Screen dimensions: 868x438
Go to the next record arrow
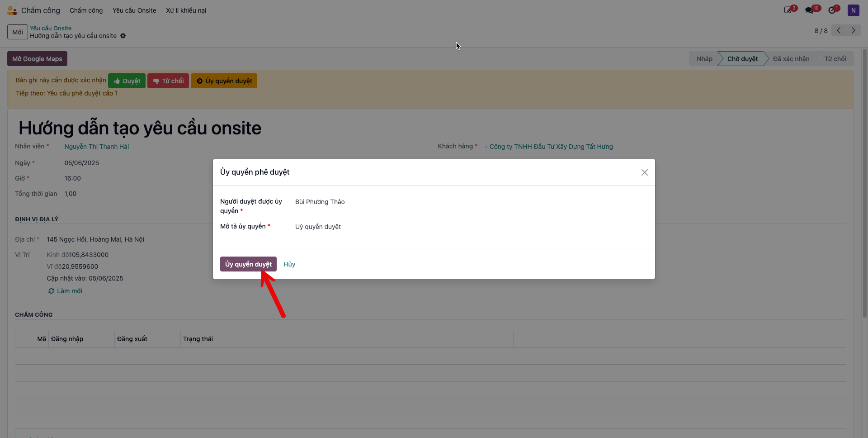854,30
